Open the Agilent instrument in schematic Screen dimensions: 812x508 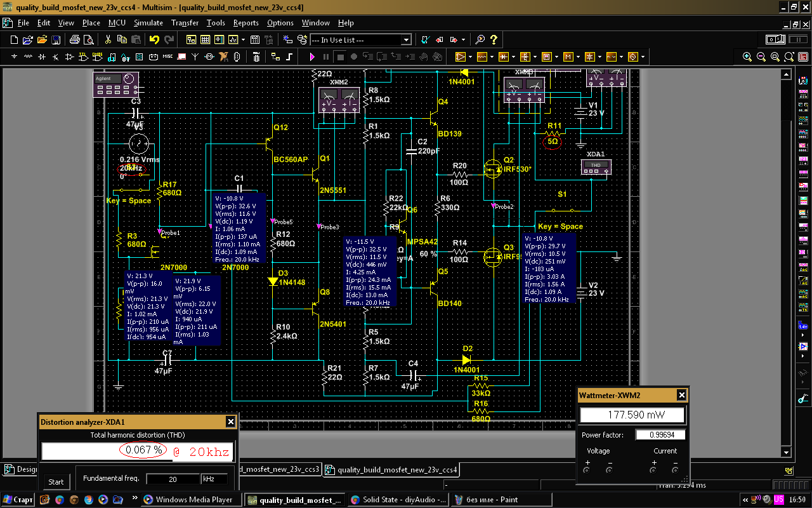[116, 84]
